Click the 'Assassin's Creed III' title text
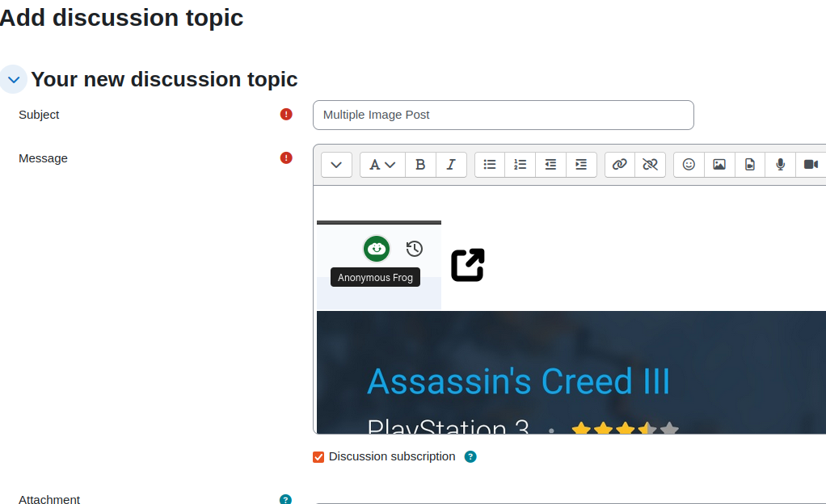This screenshot has height=504, width=826. click(518, 381)
